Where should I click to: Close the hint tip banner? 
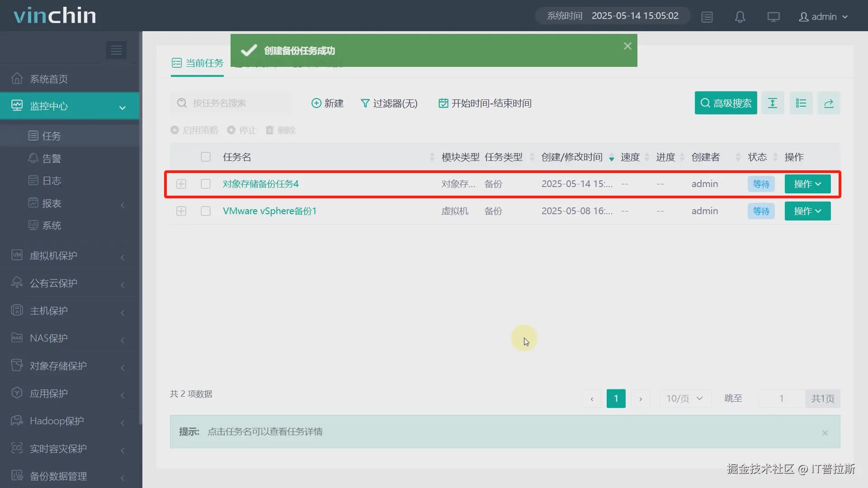[x=825, y=433]
